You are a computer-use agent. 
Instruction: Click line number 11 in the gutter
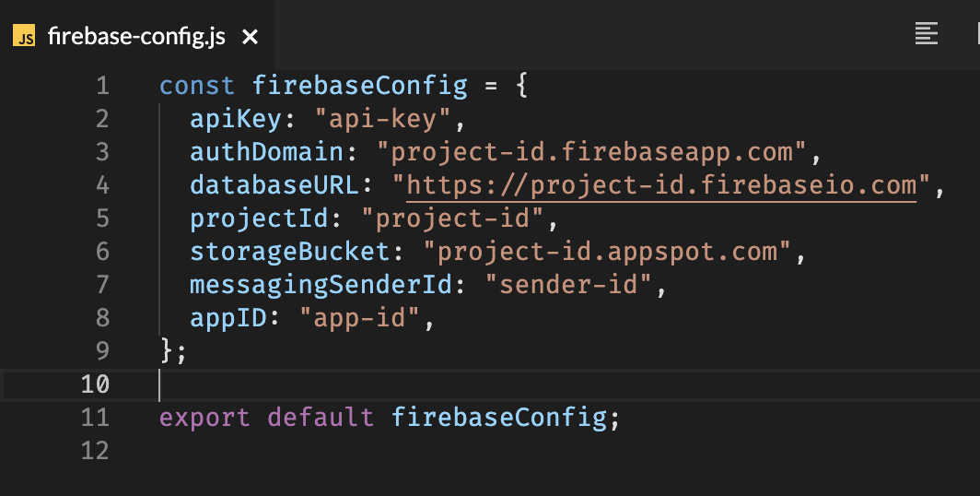(x=95, y=417)
